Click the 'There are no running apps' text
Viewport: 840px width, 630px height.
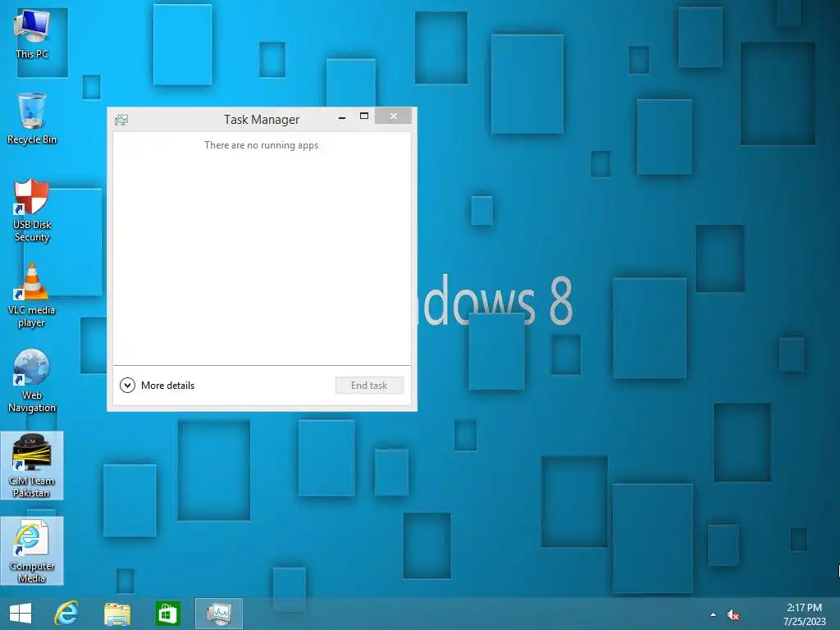262,145
